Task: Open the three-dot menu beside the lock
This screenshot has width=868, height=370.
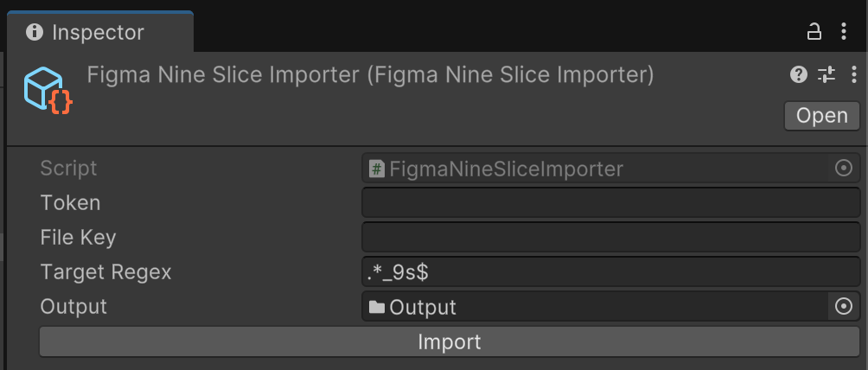Action: 844,32
